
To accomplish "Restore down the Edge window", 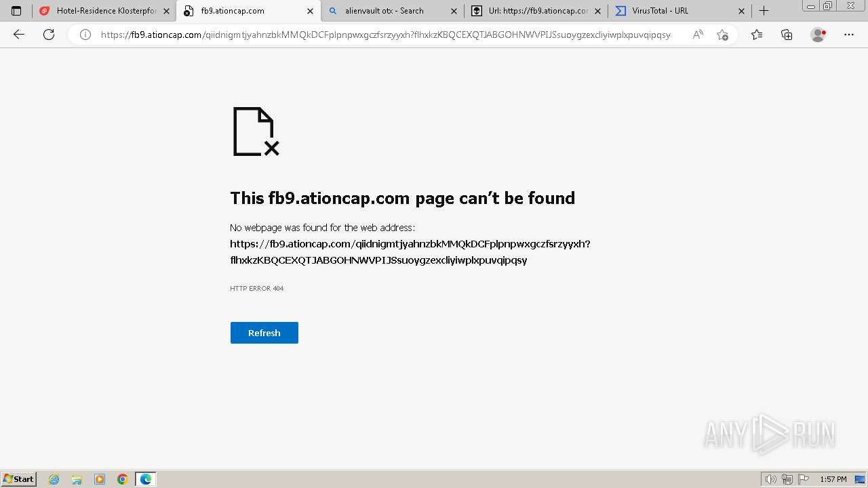I will click(827, 6).
